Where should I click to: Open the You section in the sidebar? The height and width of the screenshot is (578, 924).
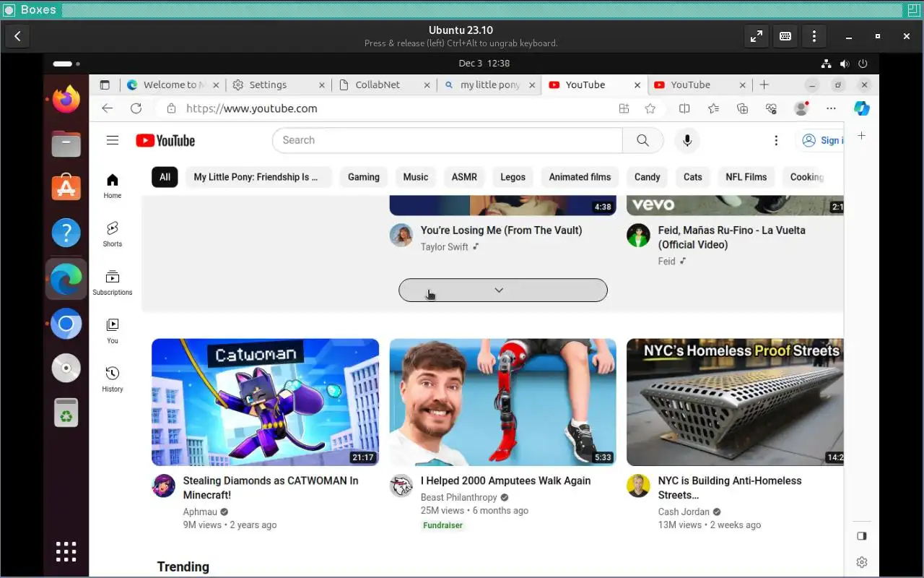112,331
